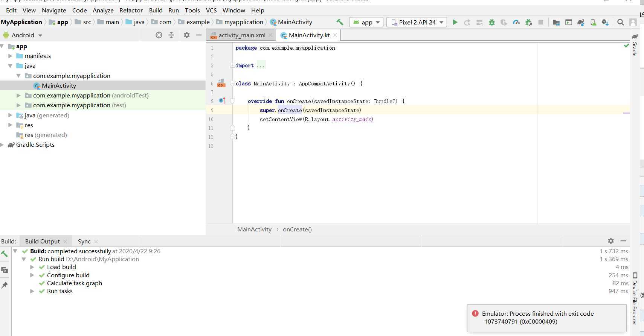Click Apply Code Changes list icon

[479, 22]
